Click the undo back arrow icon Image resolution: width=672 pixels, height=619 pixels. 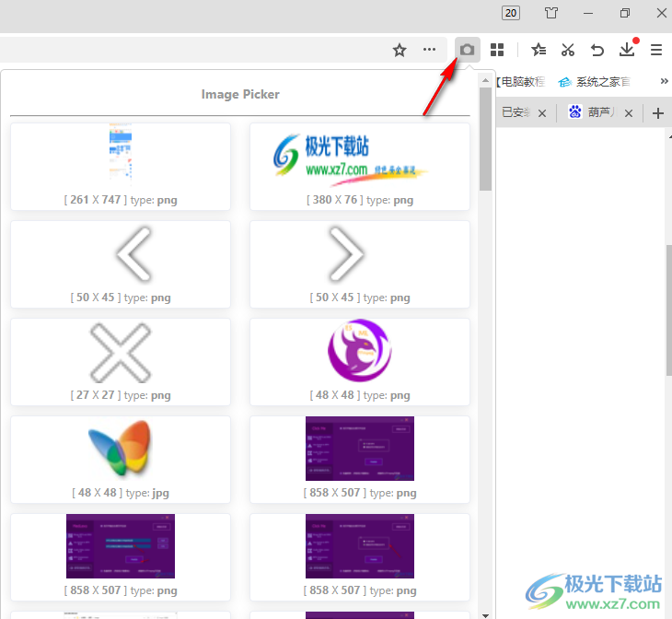click(597, 50)
